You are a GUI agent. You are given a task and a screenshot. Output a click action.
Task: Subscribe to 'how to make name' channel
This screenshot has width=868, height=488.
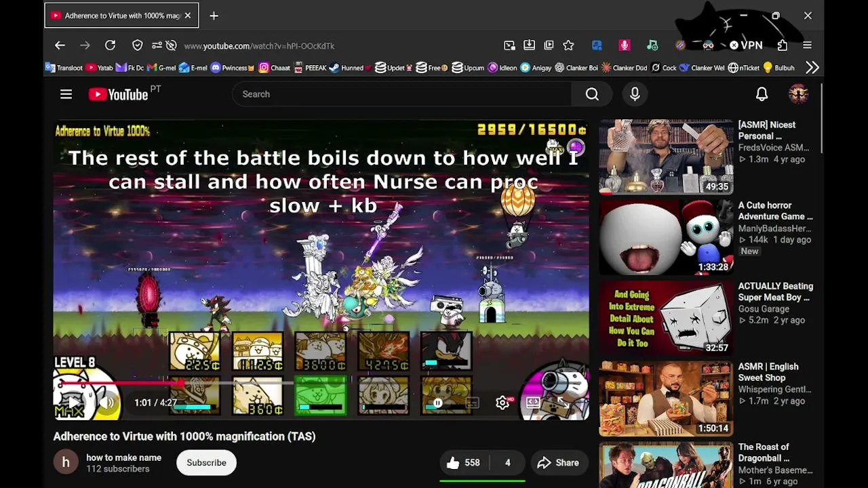pos(206,463)
